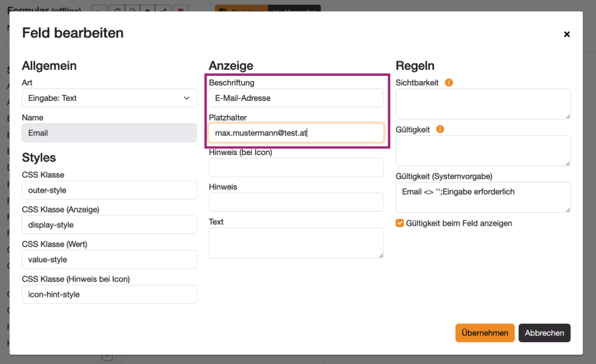Click the Gültigkeit (Systemvorgabe) textarea
This screenshot has width=596, height=364.
pos(483,197)
